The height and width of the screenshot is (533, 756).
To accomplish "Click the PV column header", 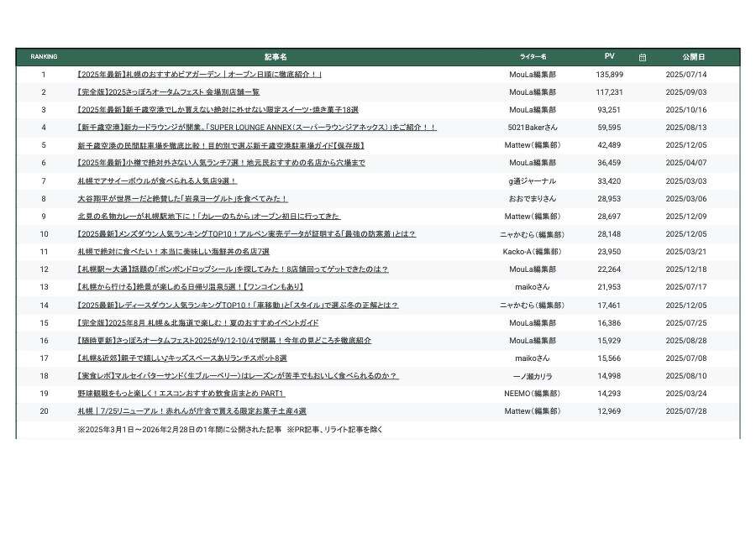I will coord(610,56).
